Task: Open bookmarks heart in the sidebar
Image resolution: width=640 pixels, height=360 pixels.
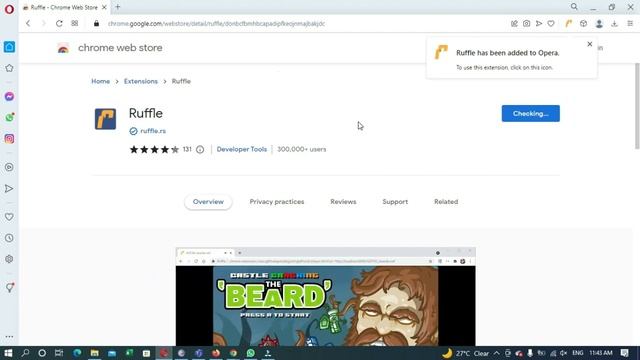Action: point(9,217)
